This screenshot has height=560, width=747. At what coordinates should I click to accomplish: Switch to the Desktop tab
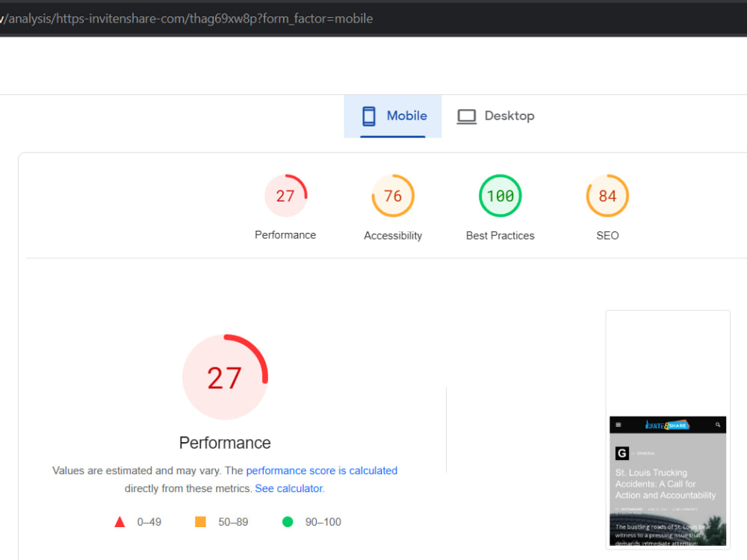tap(495, 116)
